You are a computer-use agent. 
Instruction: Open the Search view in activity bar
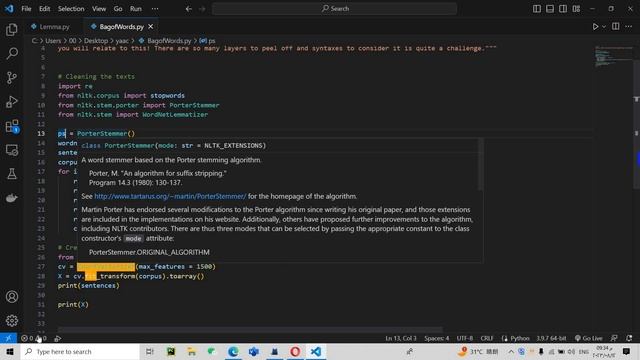[x=12, y=53]
